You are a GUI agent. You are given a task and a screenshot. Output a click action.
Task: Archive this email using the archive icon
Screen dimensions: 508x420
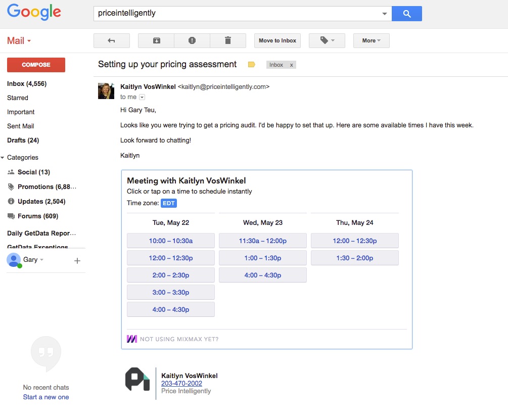pyautogui.click(x=156, y=40)
